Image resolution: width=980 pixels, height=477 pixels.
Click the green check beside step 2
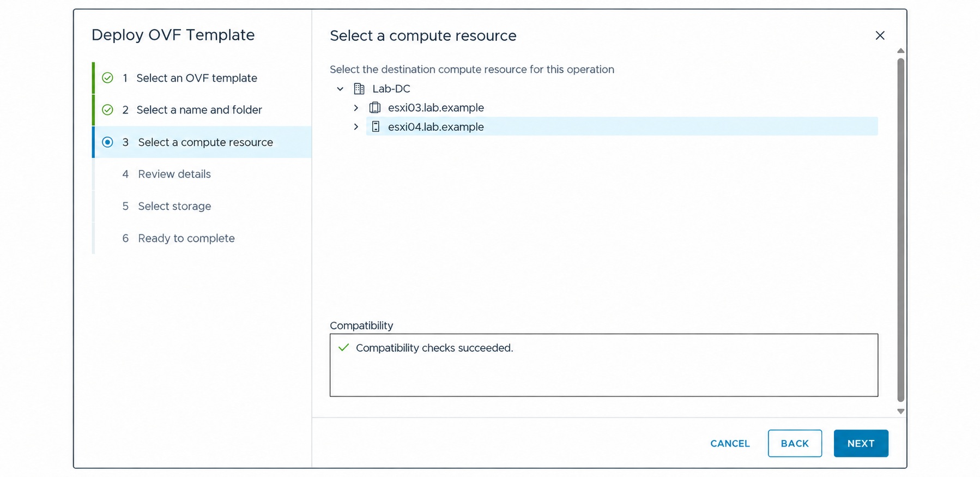[108, 110]
